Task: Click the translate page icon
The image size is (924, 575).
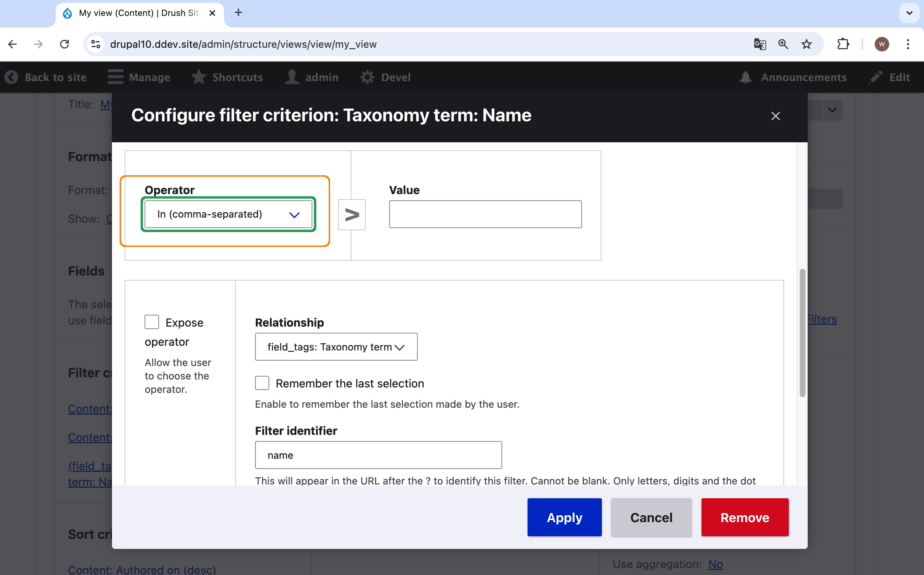Action: 759,44
